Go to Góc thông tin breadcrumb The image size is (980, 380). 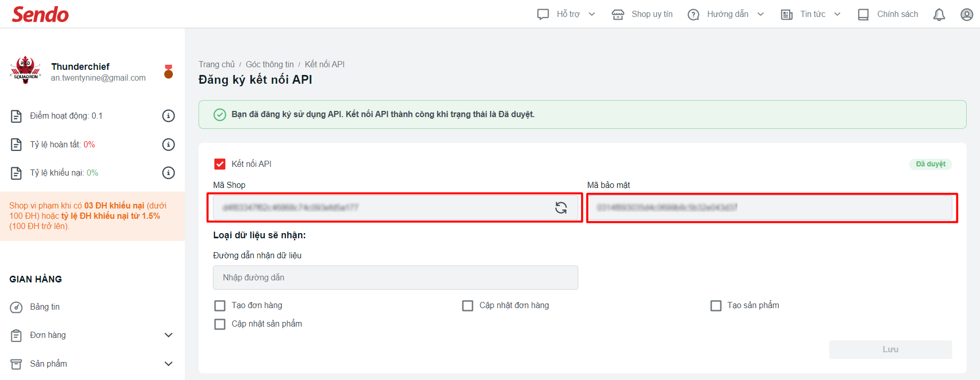point(270,64)
